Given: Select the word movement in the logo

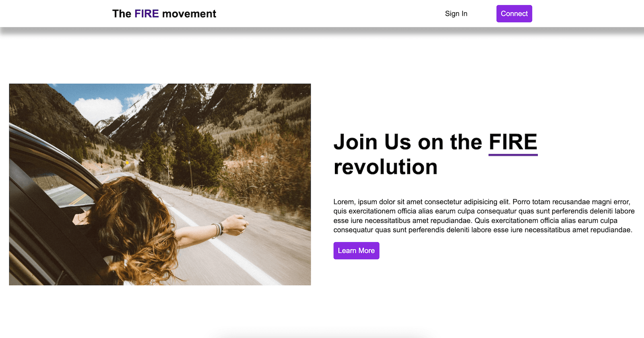Looking at the screenshot, I should [x=189, y=14].
